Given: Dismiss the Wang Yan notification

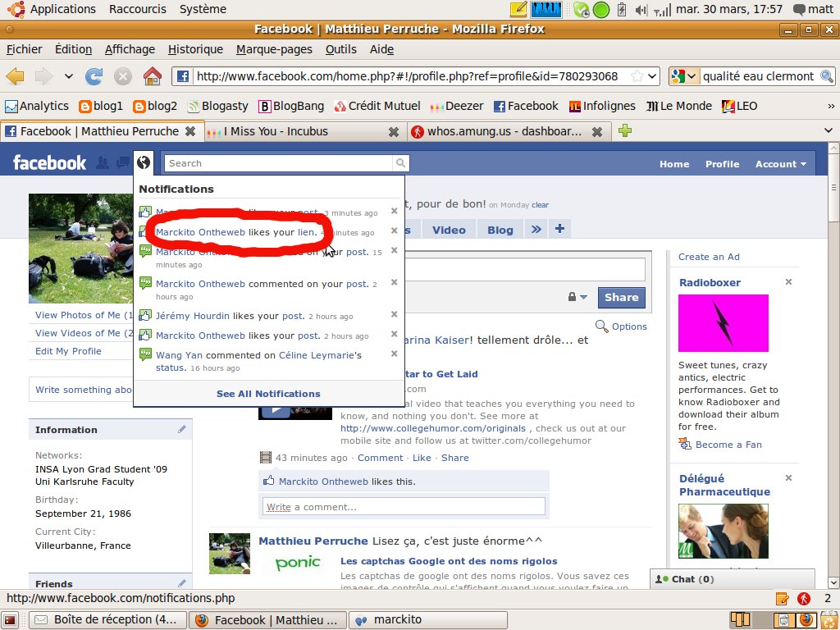Looking at the screenshot, I should coord(394,354).
